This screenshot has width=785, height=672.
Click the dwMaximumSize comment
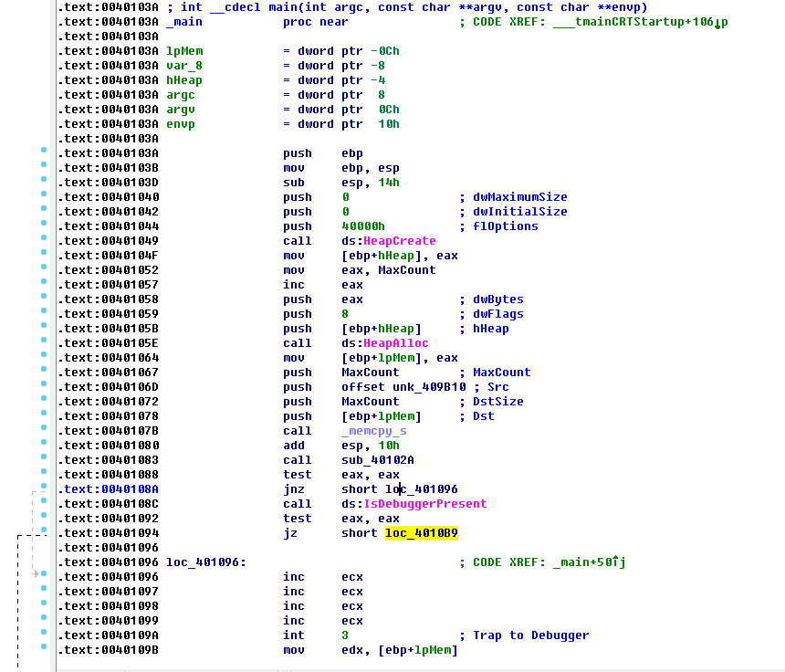pyautogui.click(x=520, y=197)
